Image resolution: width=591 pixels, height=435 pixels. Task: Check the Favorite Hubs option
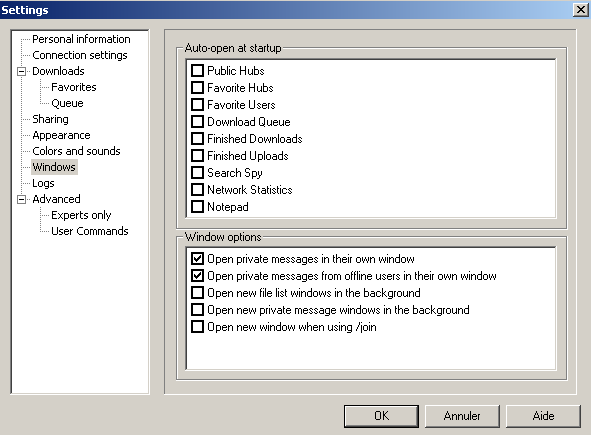(x=197, y=87)
